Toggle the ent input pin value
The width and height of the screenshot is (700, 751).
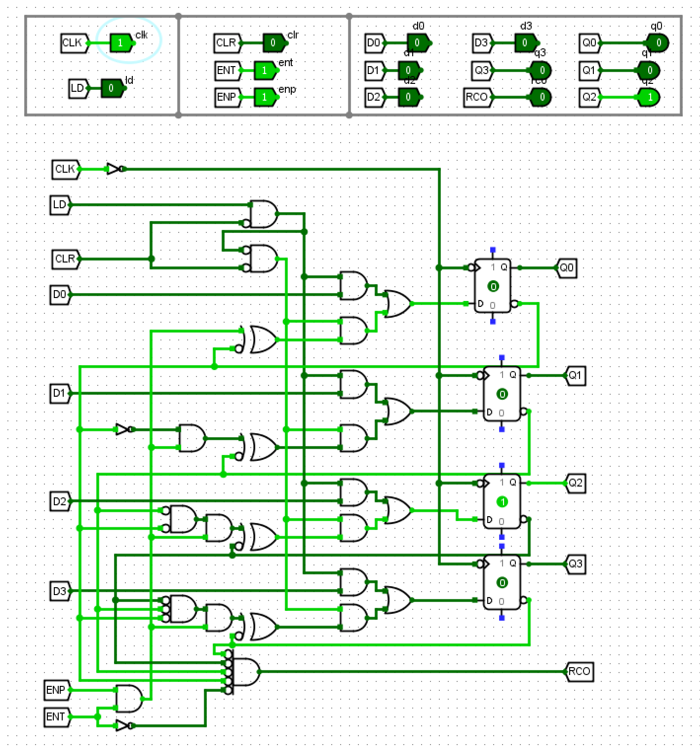[x=266, y=70]
